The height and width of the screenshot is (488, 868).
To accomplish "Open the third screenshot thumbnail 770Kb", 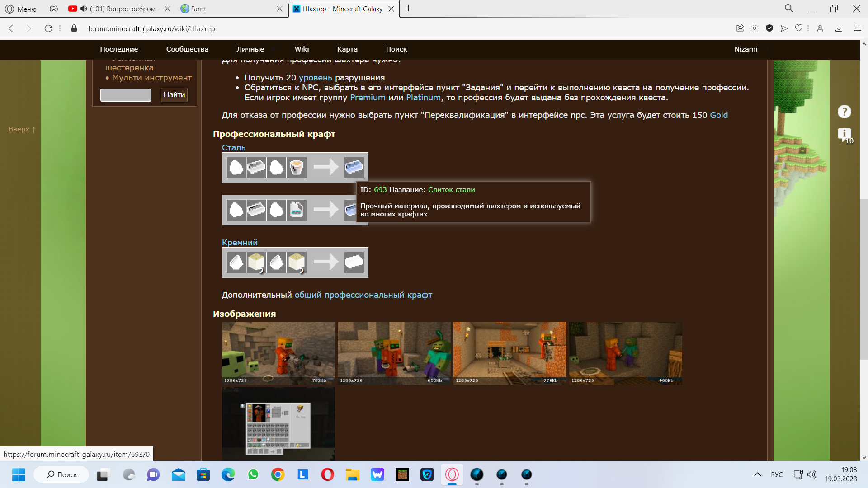I will 510,353.
